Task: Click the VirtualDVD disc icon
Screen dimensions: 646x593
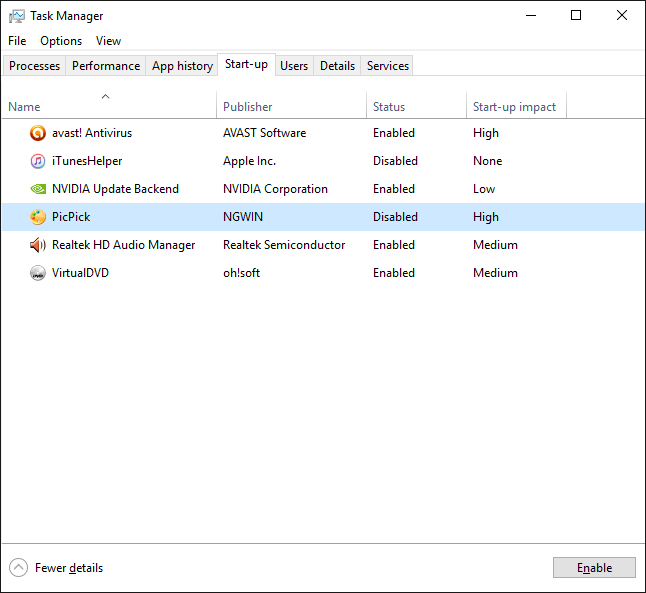Action: click(x=38, y=273)
